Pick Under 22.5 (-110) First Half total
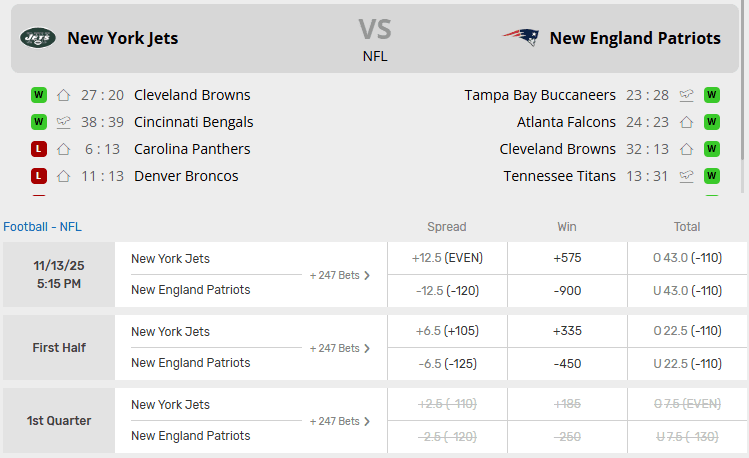The height and width of the screenshot is (458, 749). click(687, 364)
